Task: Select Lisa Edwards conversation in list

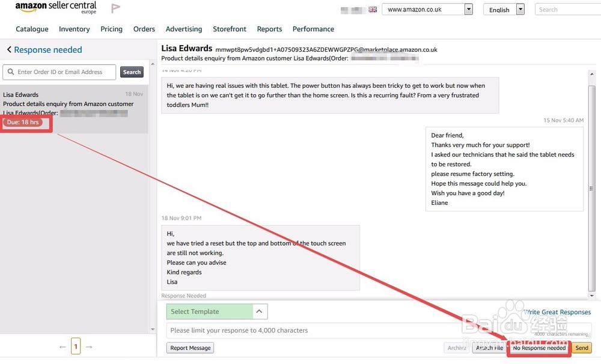Action: pos(74,109)
